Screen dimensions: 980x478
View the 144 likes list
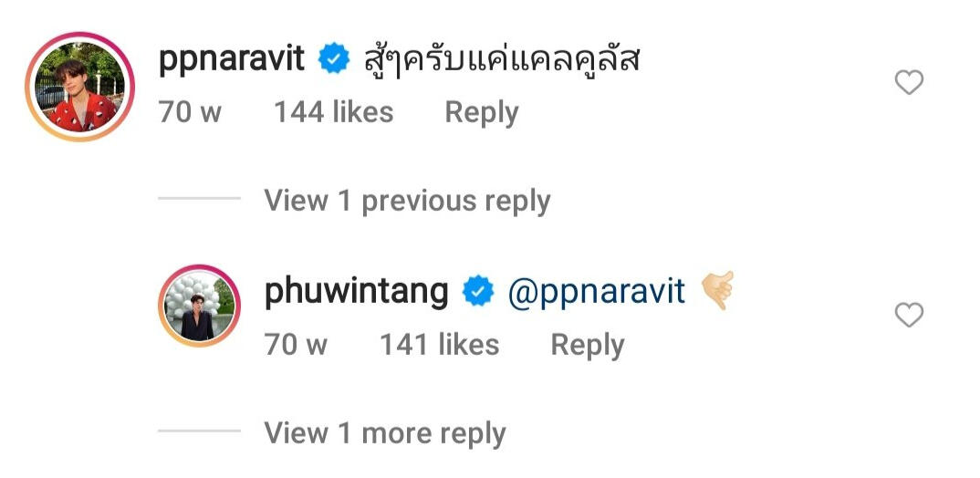[334, 112]
